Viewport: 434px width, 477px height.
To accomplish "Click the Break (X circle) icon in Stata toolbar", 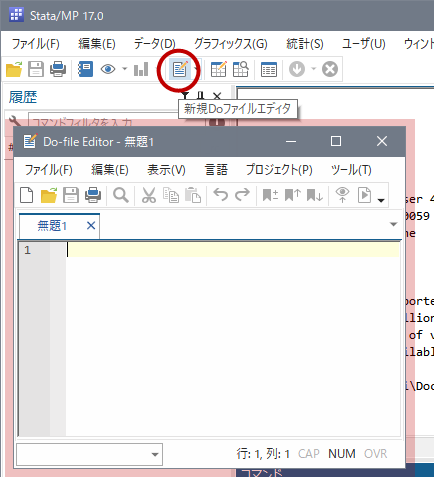I will [330, 69].
